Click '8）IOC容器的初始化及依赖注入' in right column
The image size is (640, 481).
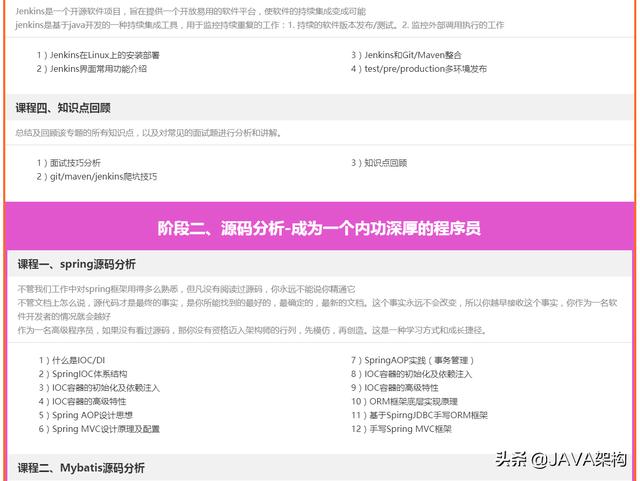[x=411, y=374]
